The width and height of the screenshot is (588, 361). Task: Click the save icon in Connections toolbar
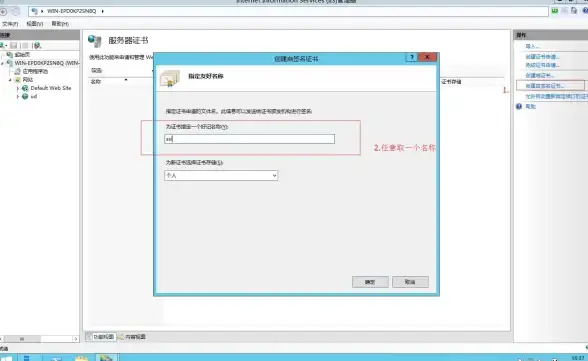tap(14, 45)
